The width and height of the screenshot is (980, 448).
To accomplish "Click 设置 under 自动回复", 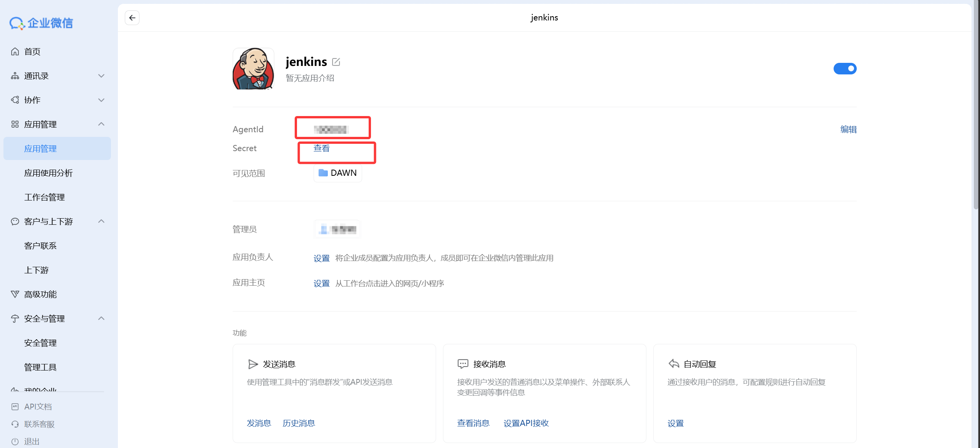I will point(676,423).
